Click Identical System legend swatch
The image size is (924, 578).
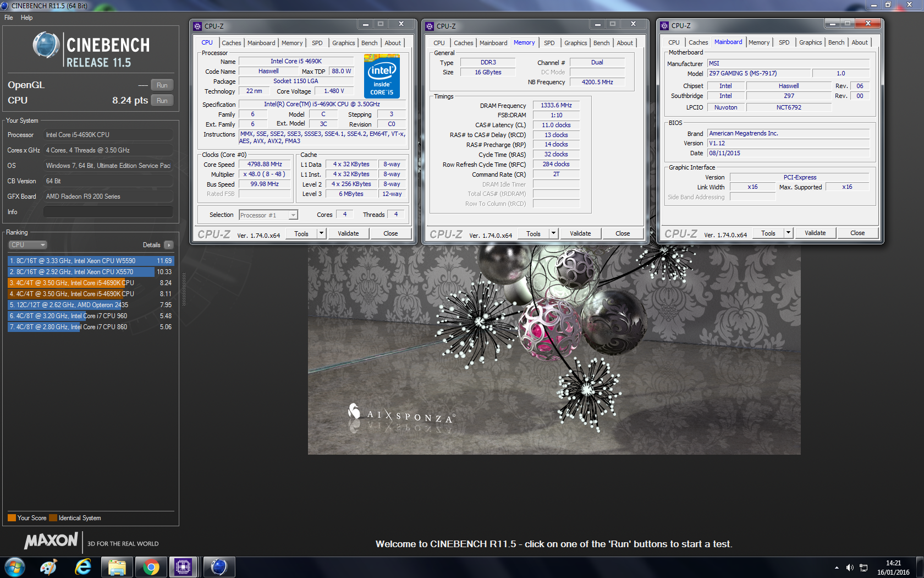53,518
